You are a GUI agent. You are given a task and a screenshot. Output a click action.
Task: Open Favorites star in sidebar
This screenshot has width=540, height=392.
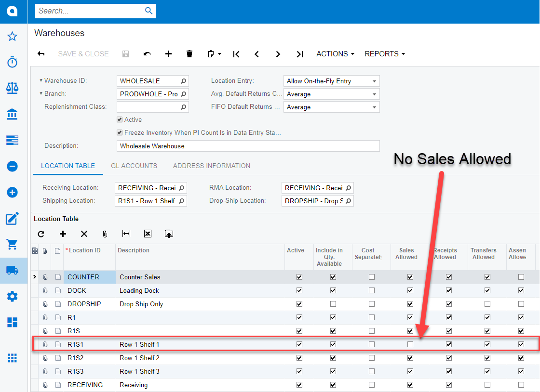pyautogui.click(x=13, y=37)
